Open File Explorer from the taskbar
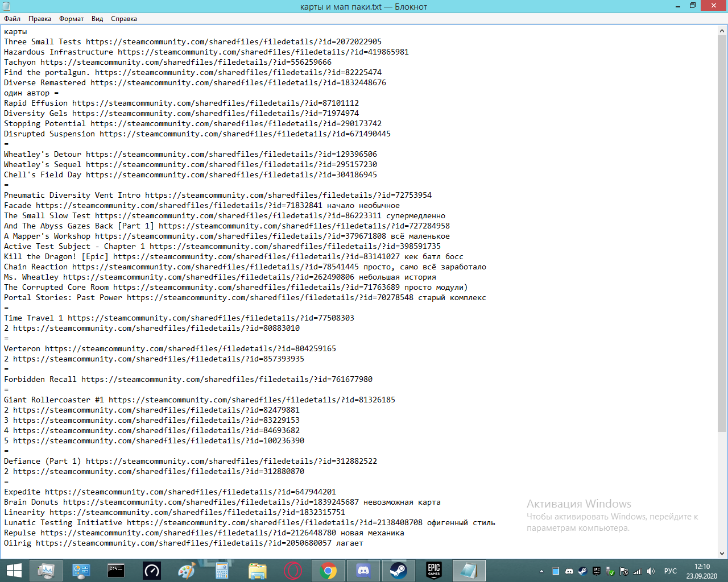 click(257, 571)
